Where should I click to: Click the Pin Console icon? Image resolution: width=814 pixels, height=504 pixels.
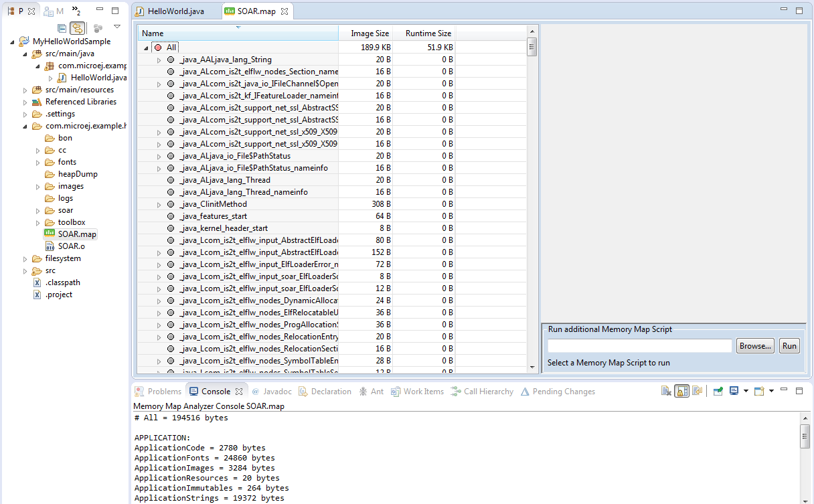coord(718,392)
